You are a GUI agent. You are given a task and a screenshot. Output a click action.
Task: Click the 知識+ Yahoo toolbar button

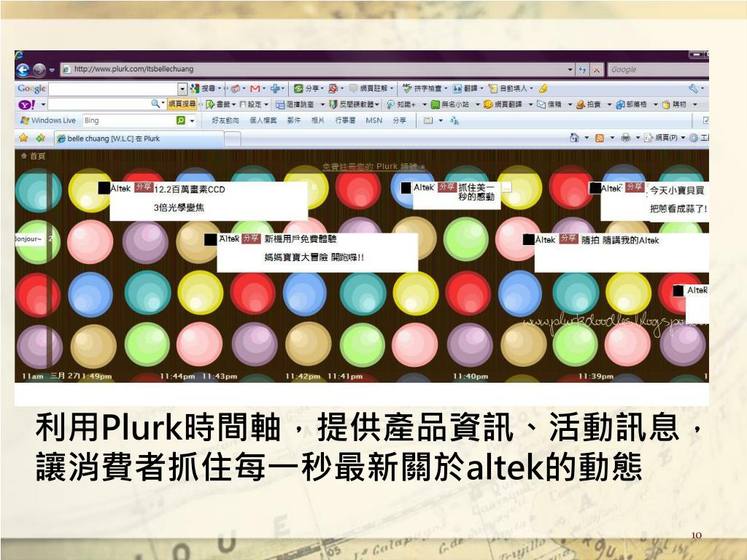point(400,104)
